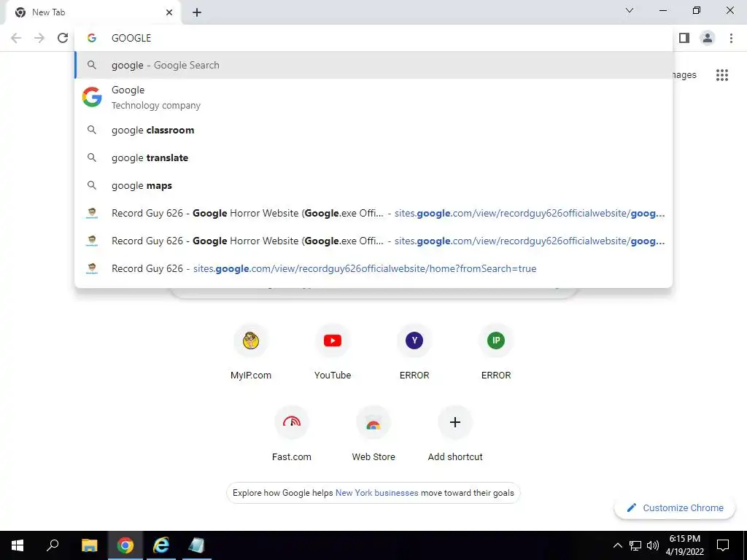
Task: Choose 'google classroom' suggestion
Action: (x=373, y=130)
